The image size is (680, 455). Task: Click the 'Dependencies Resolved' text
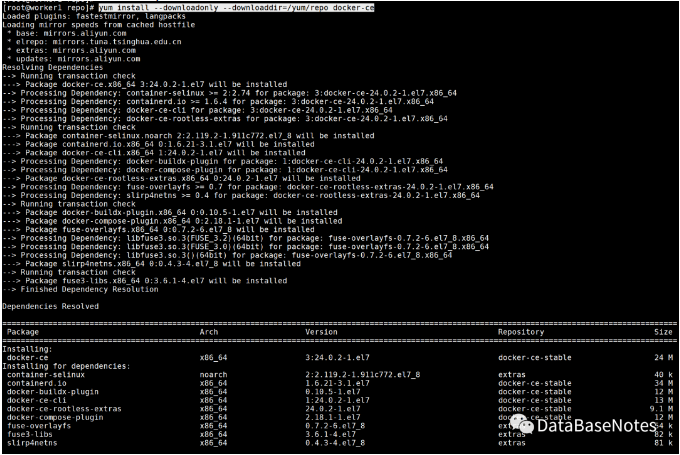pyautogui.click(x=50, y=306)
